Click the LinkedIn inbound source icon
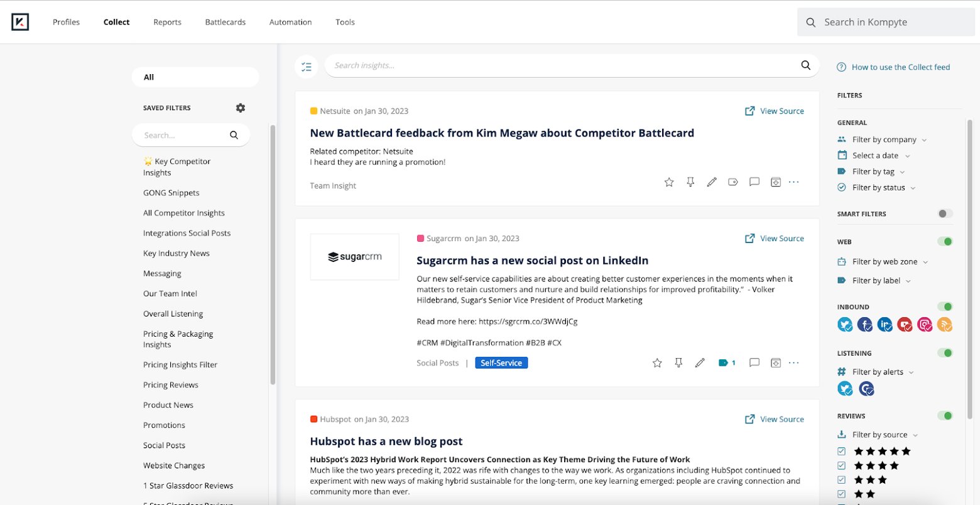Screen dimensions: 980x505 885,325
